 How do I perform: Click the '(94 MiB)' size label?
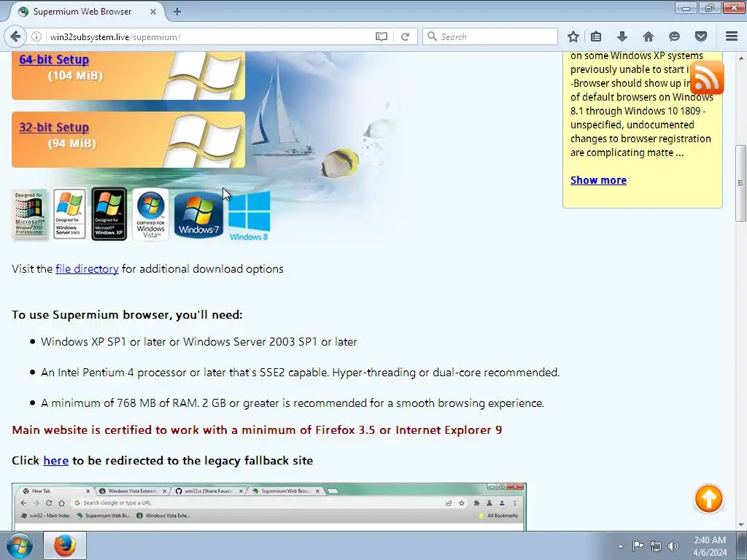[x=72, y=144]
